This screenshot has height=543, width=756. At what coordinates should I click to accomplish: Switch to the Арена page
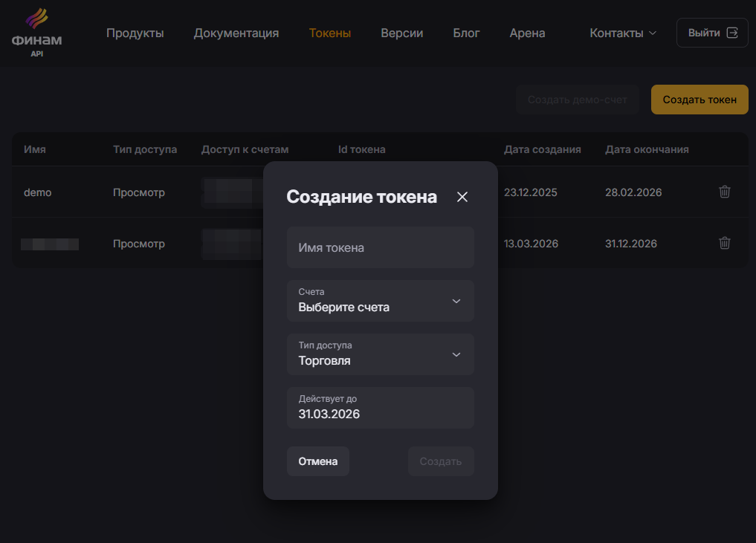[527, 33]
